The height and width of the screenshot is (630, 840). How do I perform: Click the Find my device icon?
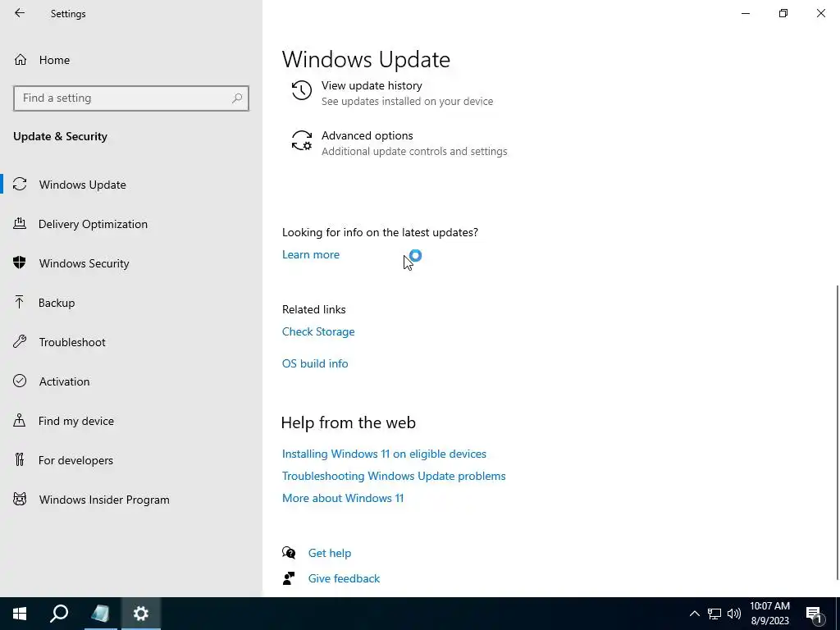point(20,420)
